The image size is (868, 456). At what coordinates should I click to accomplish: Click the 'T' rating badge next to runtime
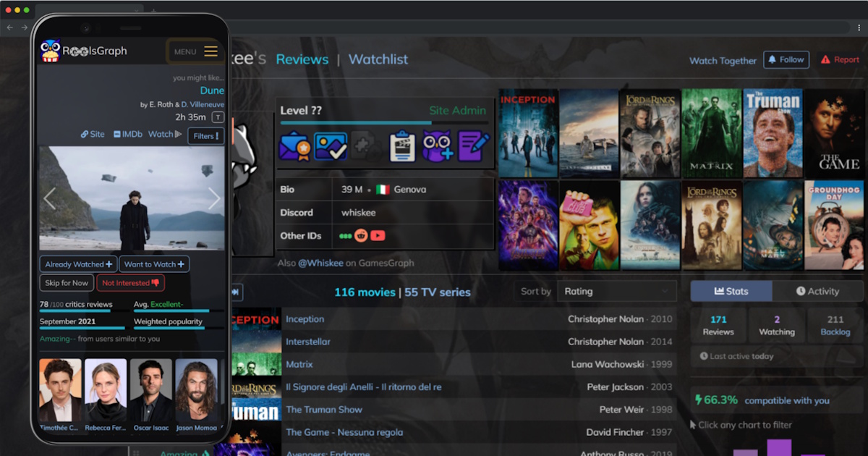tap(218, 117)
